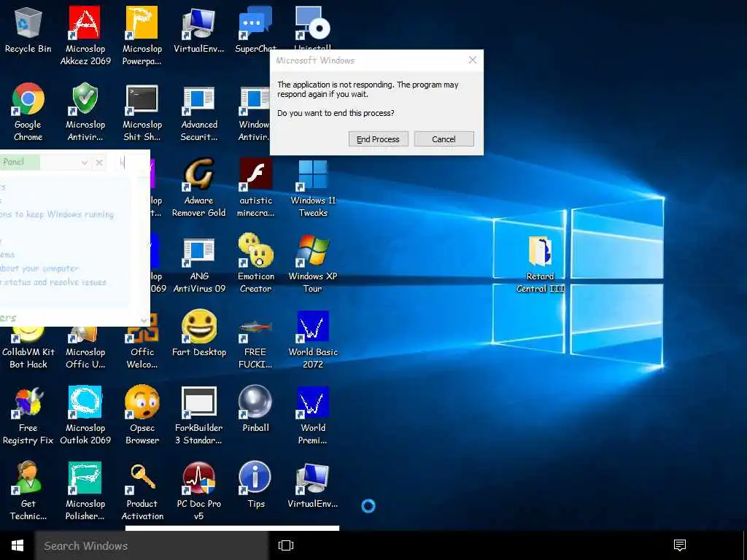This screenshot has height=560, width=747.
Task: Open the World Basic 2072 shortcut
Action: [x=312, y=339]
